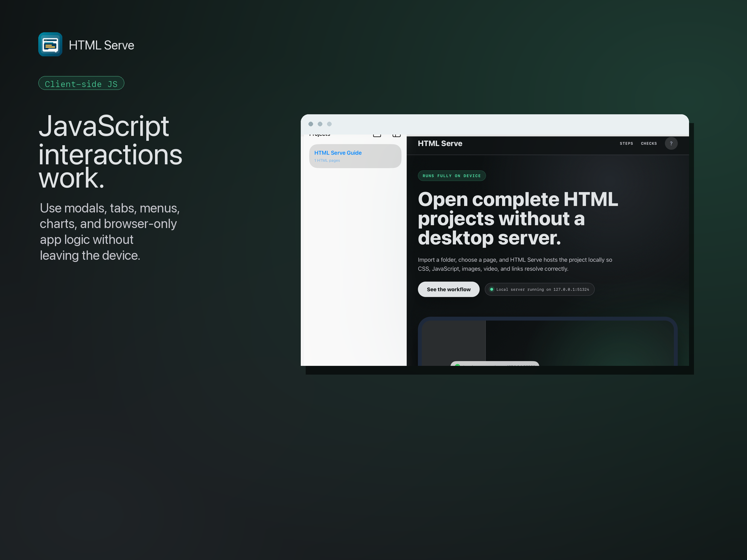The height and width of the screenshot is (560, 747).
Task: Click the Open complete HTML projects headline
Action: (x=518, y=218)
